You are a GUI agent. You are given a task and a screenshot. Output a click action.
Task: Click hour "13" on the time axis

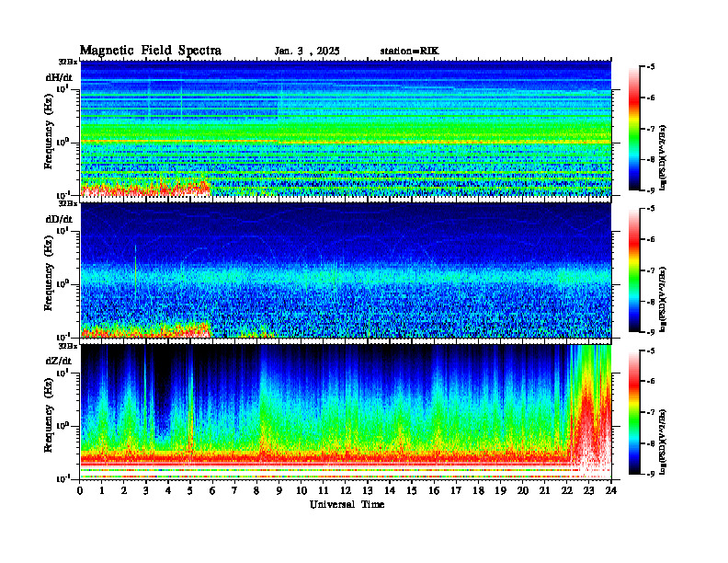tap(368, 490)
